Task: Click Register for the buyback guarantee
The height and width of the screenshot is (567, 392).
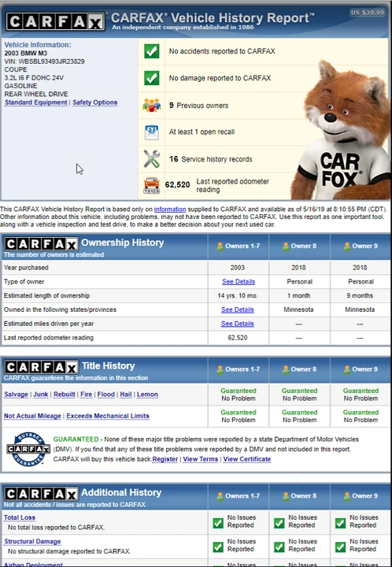Action: tap(165, 459)
